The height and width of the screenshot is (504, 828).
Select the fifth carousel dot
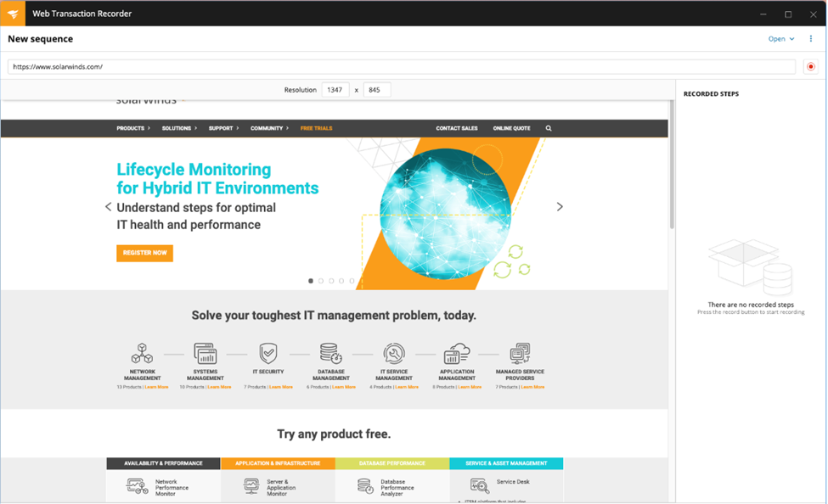352,281
